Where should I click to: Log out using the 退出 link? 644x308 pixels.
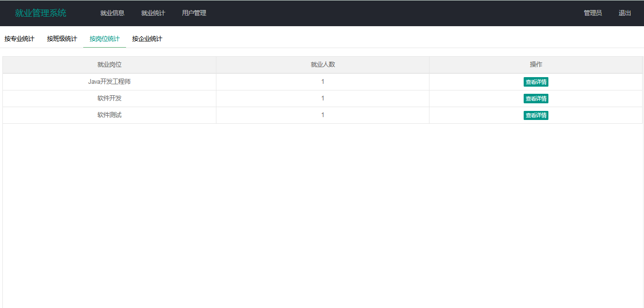[624, 13]
